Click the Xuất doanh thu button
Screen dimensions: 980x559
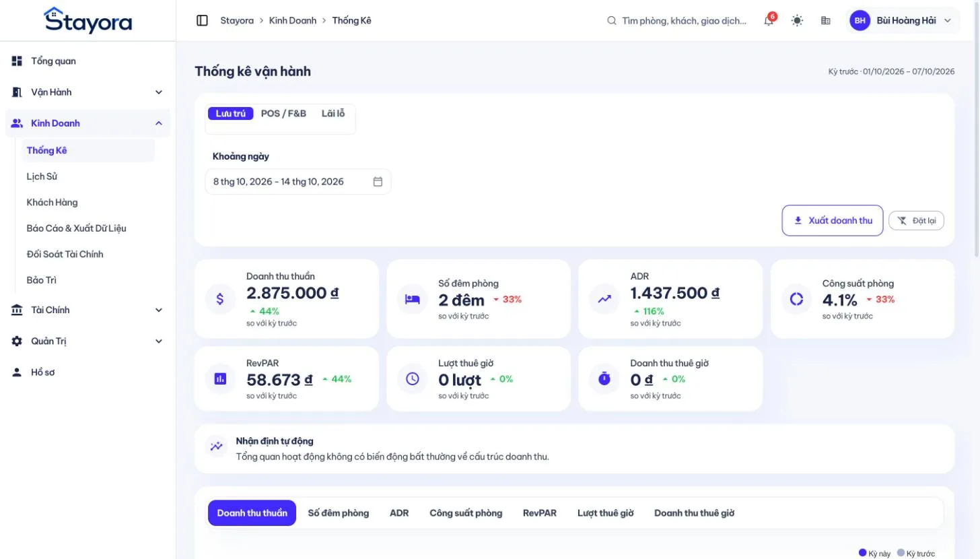[833, 220]
